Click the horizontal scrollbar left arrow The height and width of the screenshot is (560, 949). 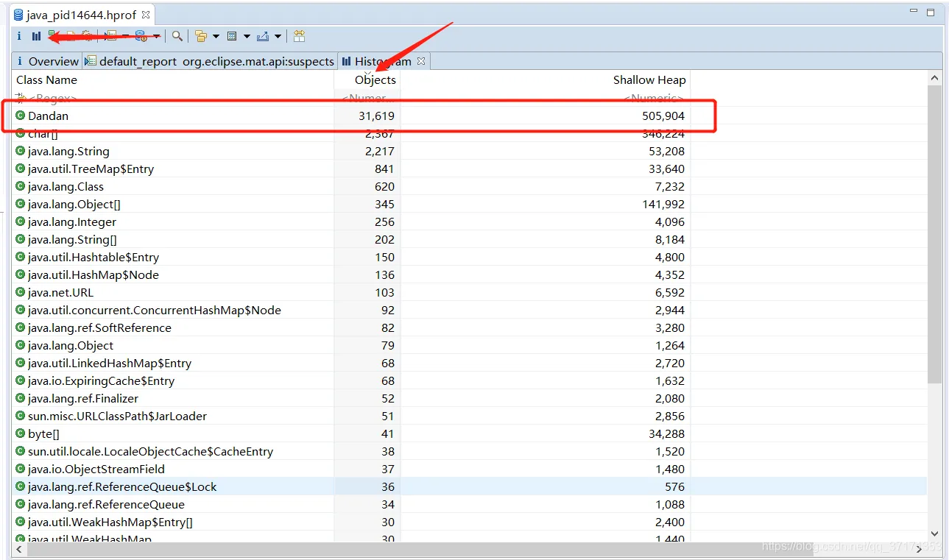tap(20, 549)
